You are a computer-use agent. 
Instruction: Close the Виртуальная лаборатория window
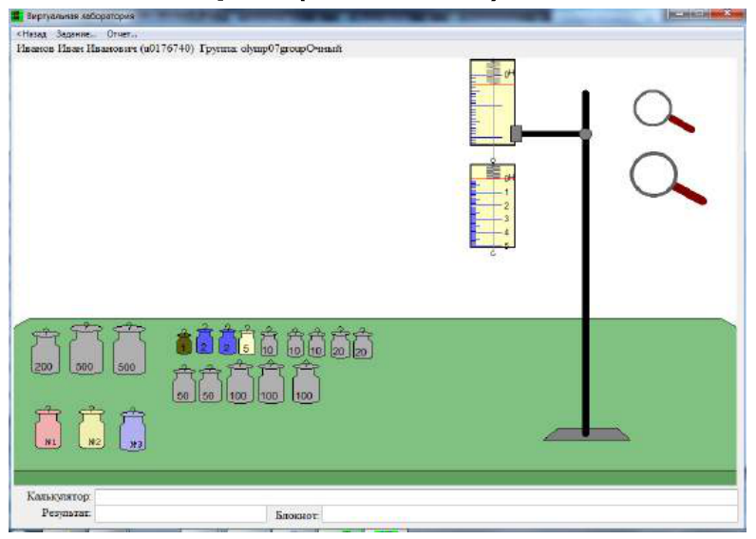click(x=728, y=14)
